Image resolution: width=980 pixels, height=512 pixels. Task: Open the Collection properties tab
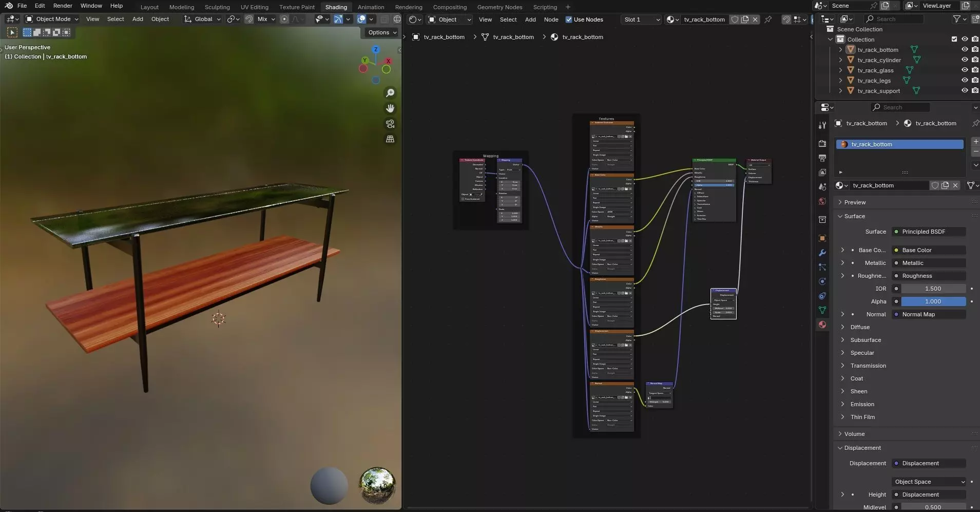click(822, 220)
